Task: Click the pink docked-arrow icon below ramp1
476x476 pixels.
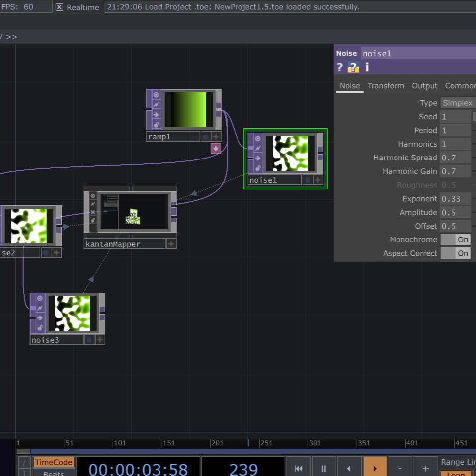Action: [x=216, y=148]
